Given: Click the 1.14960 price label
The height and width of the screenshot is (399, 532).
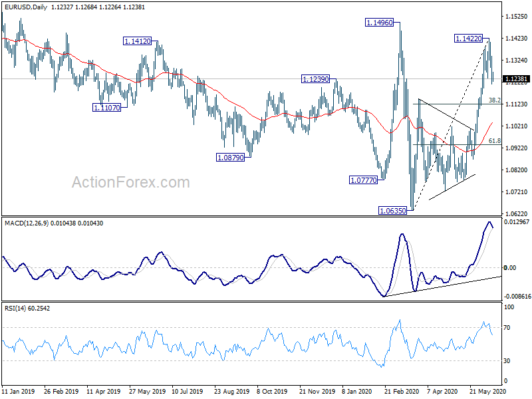Looking at the screenshot, I should [x=379, y=23].
